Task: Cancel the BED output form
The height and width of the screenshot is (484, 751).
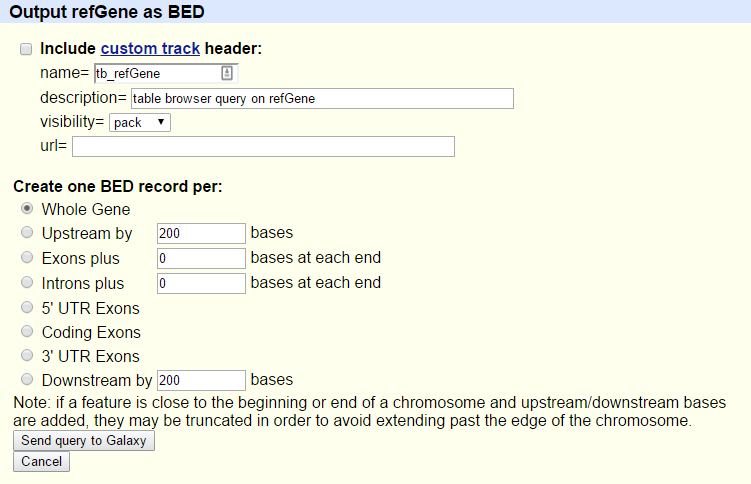Action: tap(41, 461)
